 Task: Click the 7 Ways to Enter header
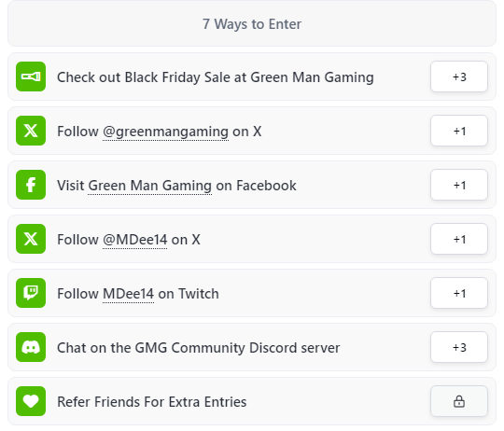(252, 23)
